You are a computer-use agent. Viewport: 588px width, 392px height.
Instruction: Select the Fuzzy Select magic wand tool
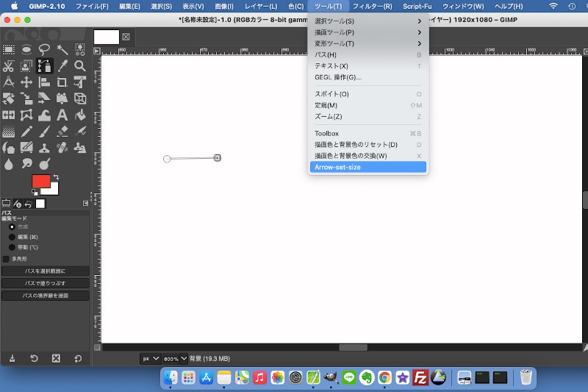[62, 49]
